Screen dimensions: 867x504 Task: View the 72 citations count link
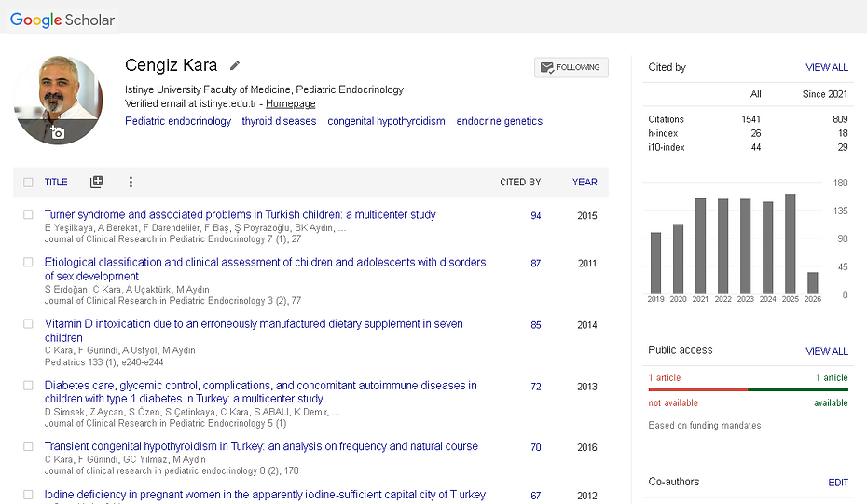click(536, 387)
